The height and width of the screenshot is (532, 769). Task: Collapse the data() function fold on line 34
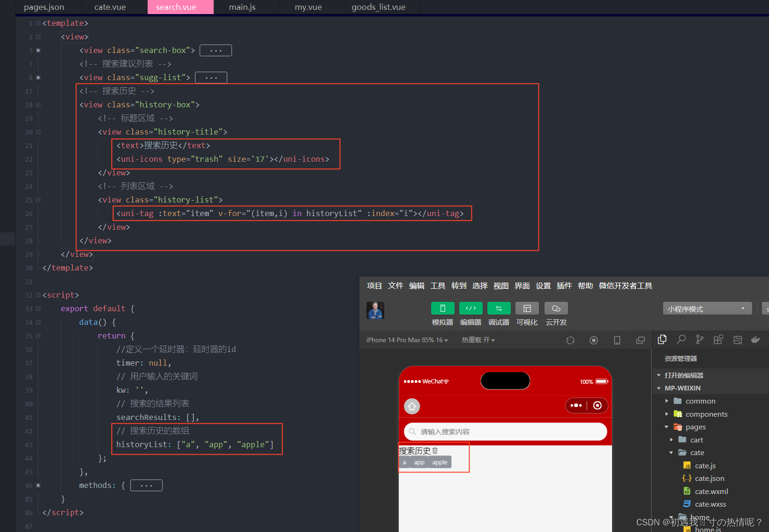38,322
